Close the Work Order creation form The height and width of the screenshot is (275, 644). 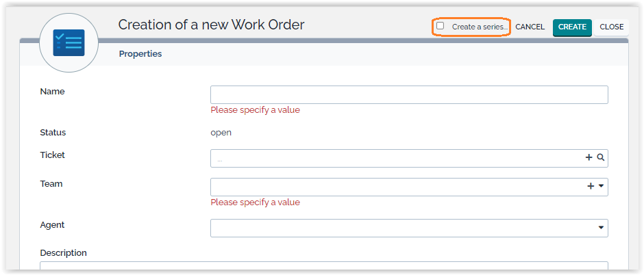611,27
